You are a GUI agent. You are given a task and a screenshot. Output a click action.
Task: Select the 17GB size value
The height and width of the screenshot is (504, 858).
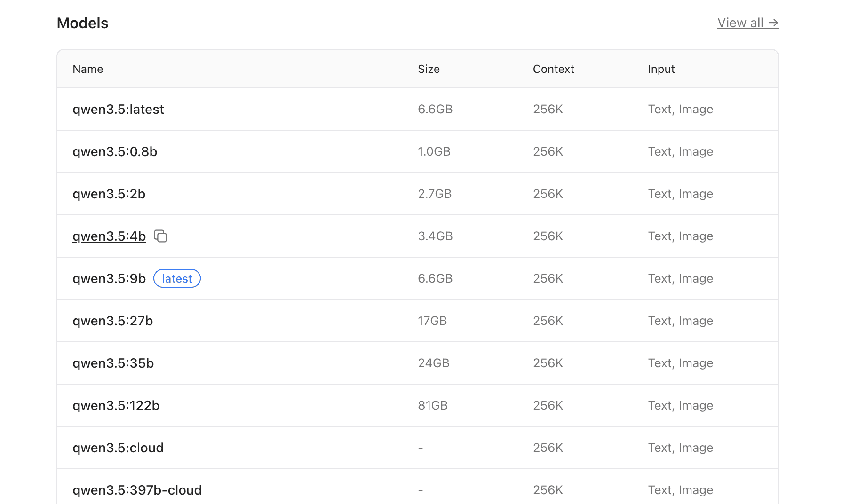(x=432, y=321)
